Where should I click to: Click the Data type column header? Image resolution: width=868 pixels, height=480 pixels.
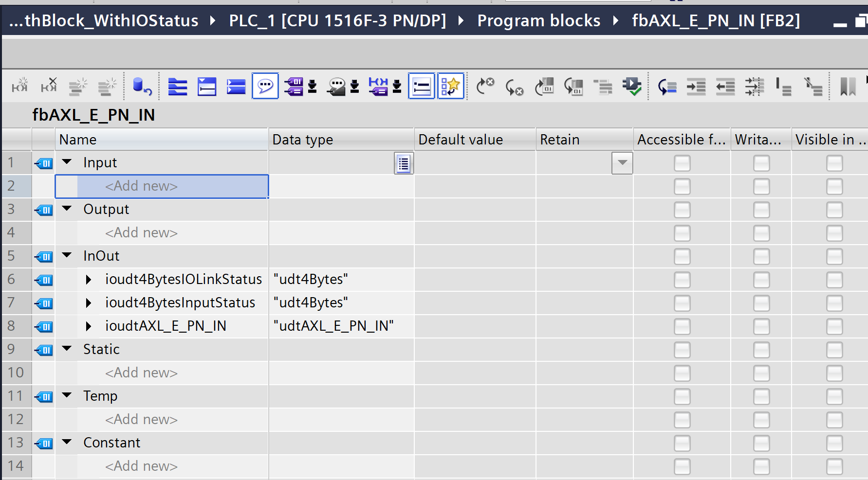pyautogui.click(x=341, y=140)
